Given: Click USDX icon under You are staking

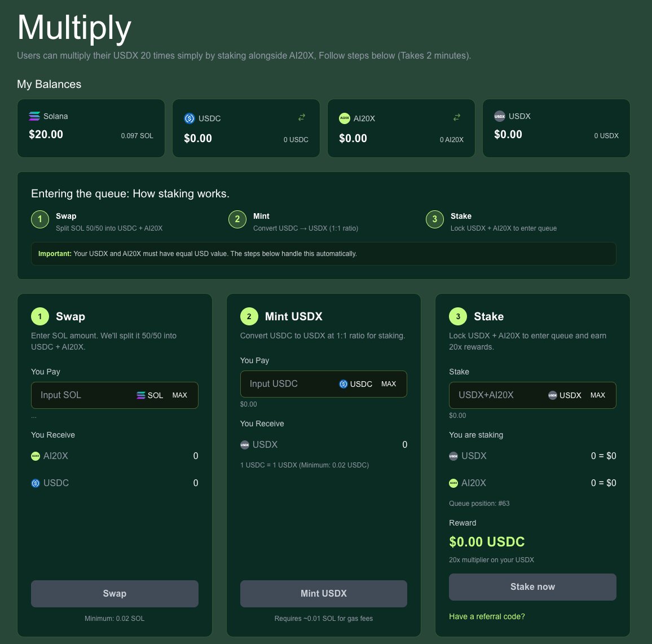Looking at the screenshot, I should (453, 456).
